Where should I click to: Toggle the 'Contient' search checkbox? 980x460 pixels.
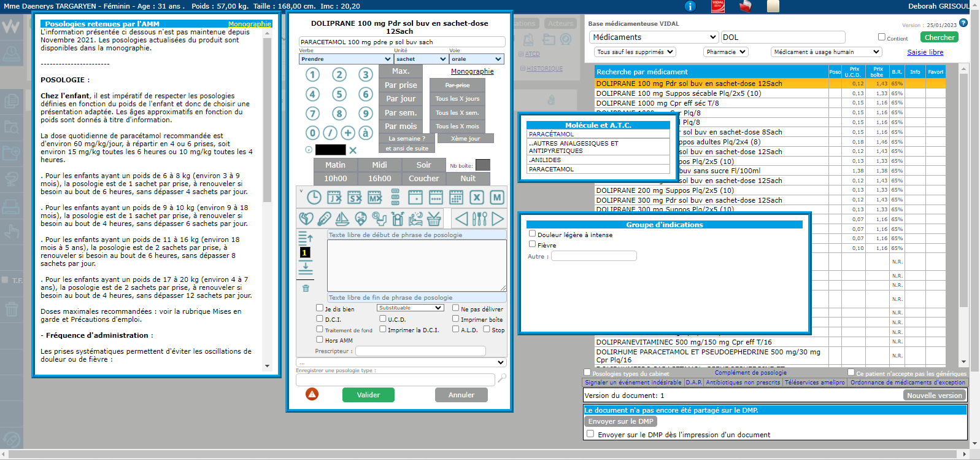coord(881,37)
